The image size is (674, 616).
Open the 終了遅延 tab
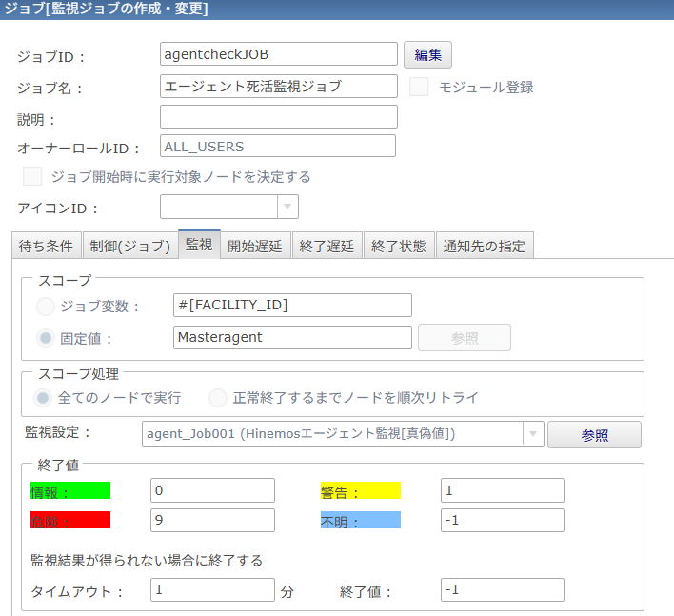click(x=327, y=246)
